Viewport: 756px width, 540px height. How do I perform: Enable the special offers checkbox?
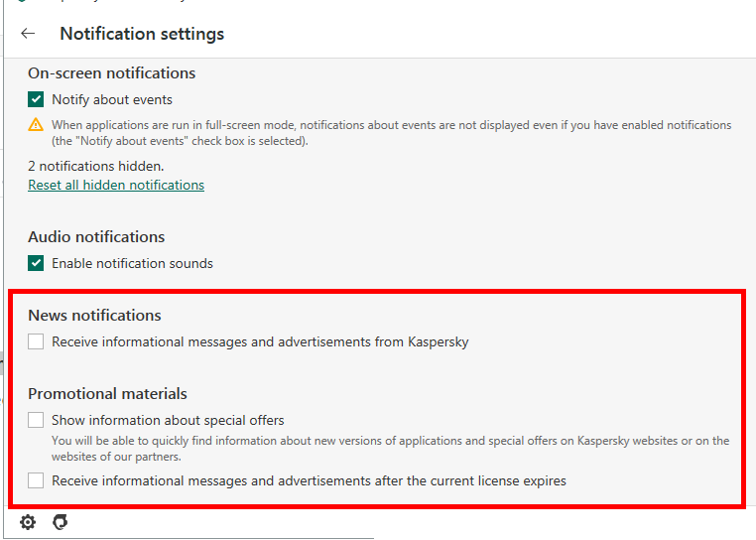[36, 420]
